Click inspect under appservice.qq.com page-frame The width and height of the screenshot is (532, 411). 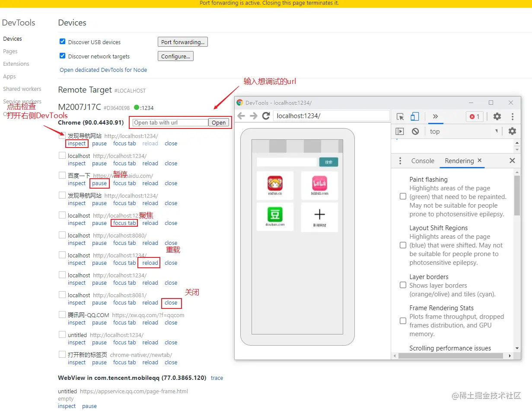(67, 406)
